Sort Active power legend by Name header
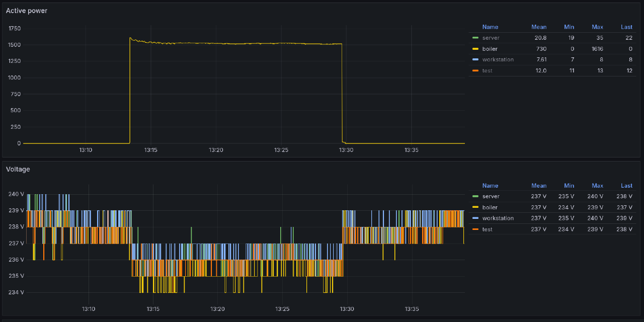 [x=490, y=27]
